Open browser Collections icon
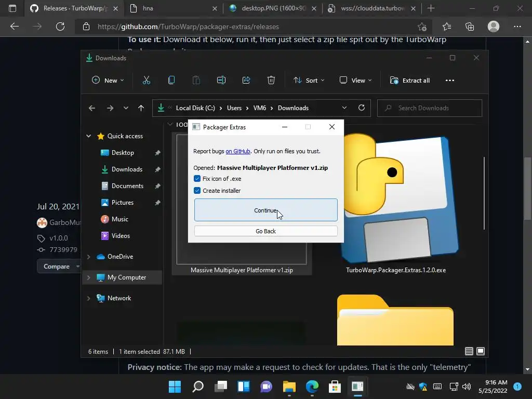Viewport: 532px width, 399px height. 470,26
